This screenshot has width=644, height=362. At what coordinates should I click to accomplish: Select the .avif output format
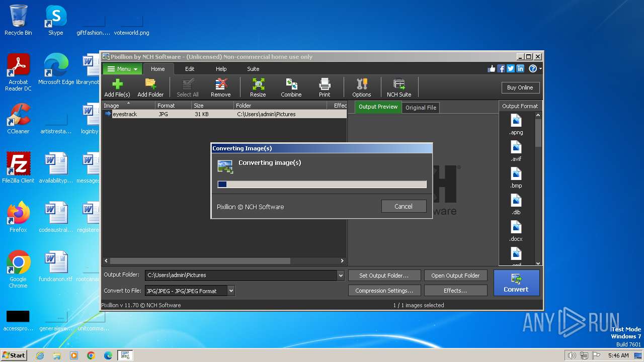click(x=516, y=151)
